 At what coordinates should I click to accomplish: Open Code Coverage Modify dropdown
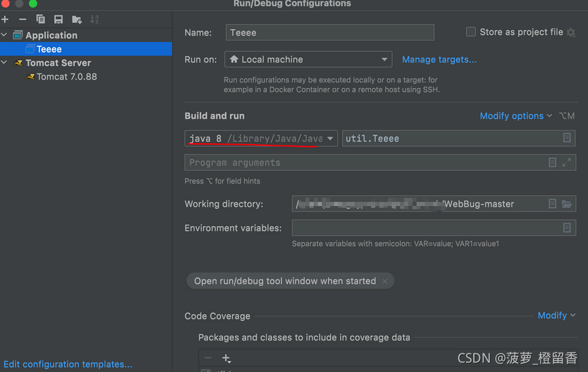click(557, 315)
